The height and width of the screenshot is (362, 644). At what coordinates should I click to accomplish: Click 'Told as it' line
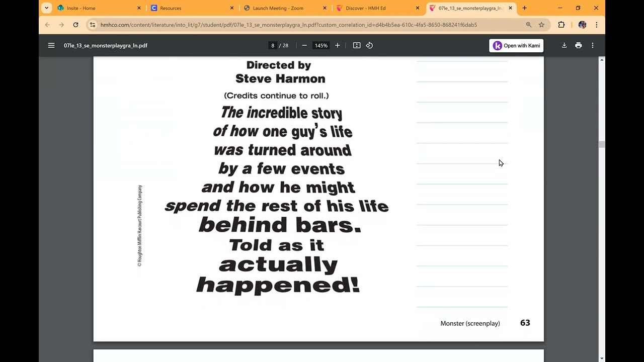(276, 245)
